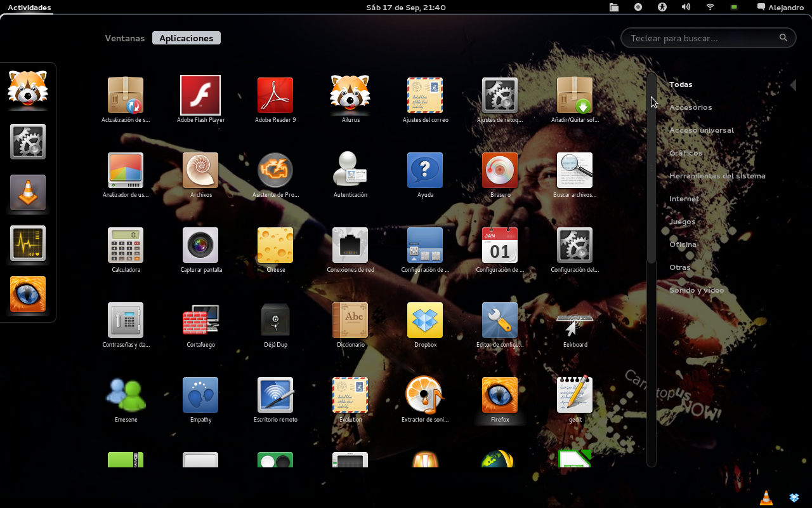The image size is (812, 508).
Task: Click the Teclear para buscar field
Action: click(708, 38)
